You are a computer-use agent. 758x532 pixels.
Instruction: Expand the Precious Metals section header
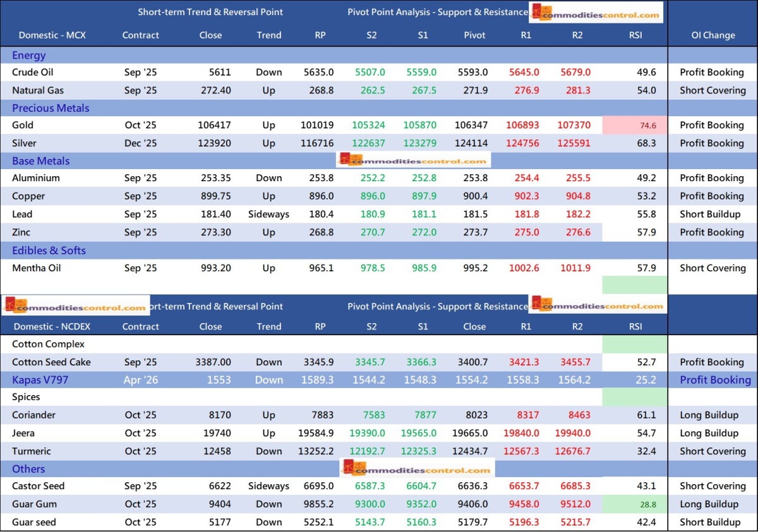[x=51, y=108]
